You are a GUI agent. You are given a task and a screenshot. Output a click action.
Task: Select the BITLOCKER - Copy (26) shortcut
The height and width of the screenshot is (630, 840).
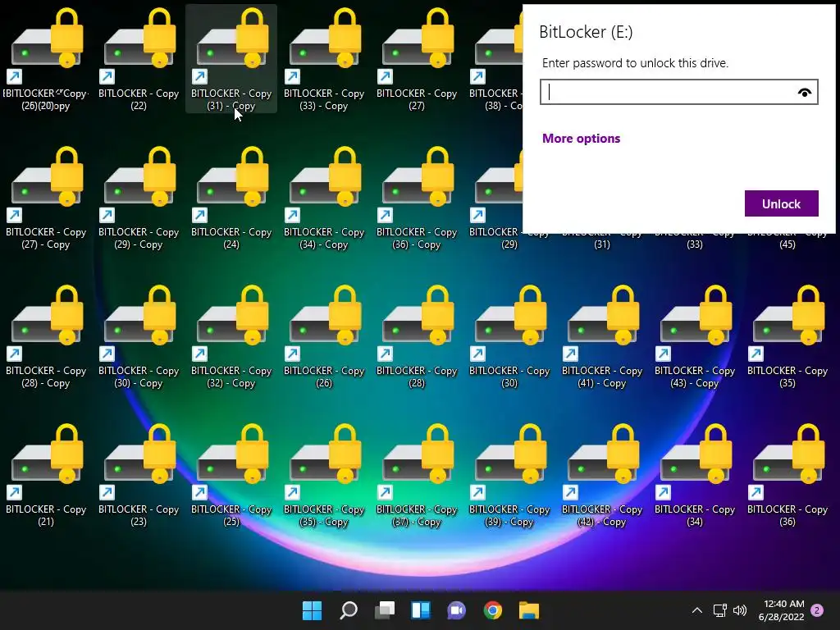click(324, 336)
